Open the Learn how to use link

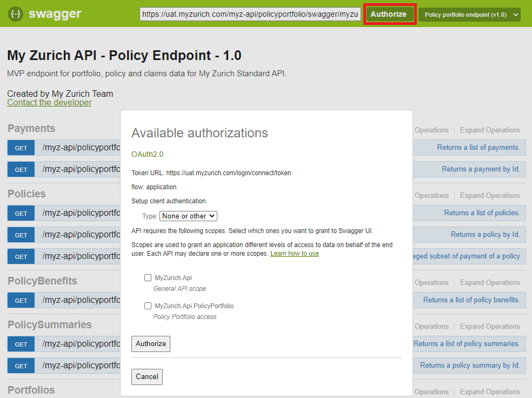pos(294,253)
